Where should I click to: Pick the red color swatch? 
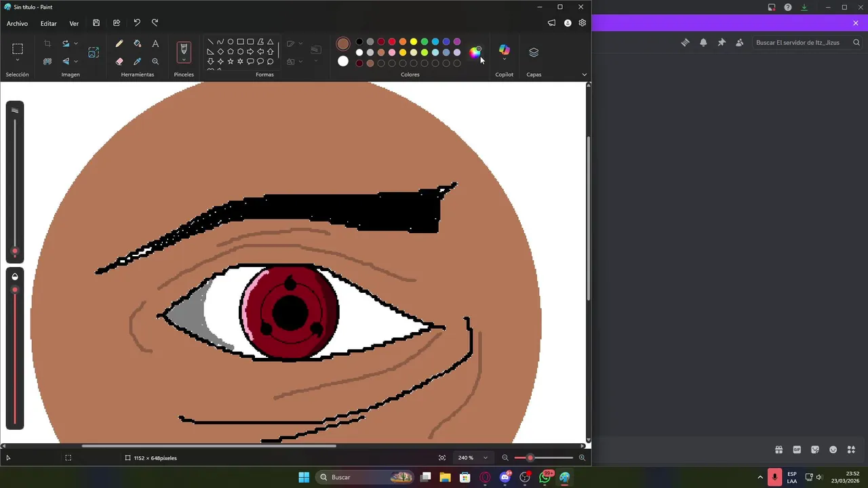(392, 42)
